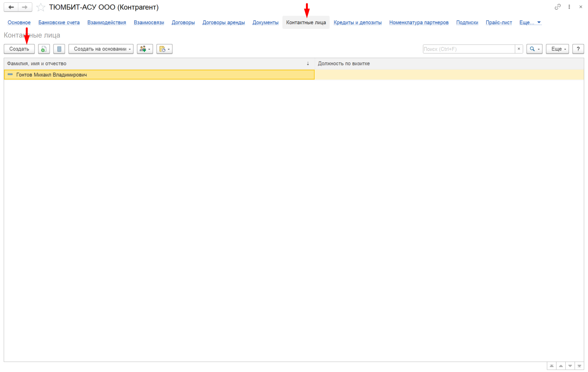Go forward with the right arrow button

25,7
